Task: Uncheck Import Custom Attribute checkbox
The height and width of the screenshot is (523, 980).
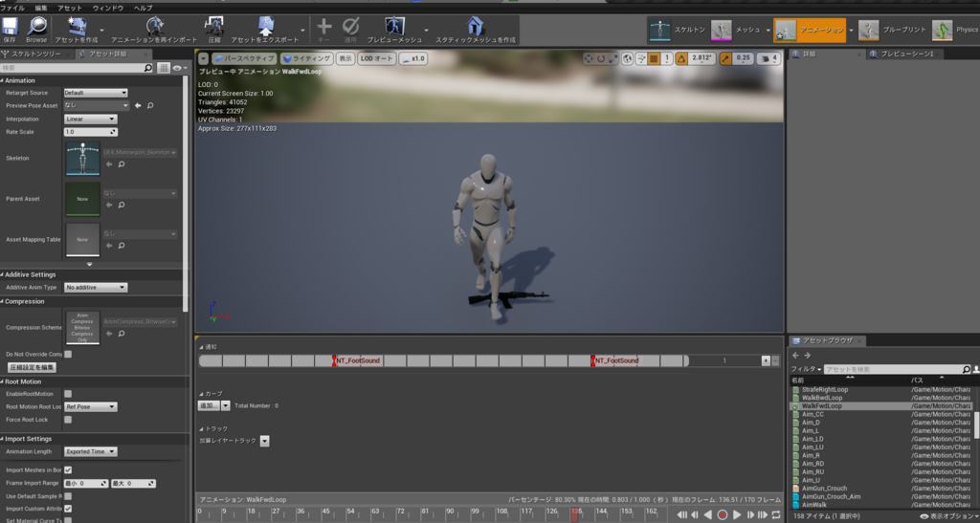Action: [68, 509]
